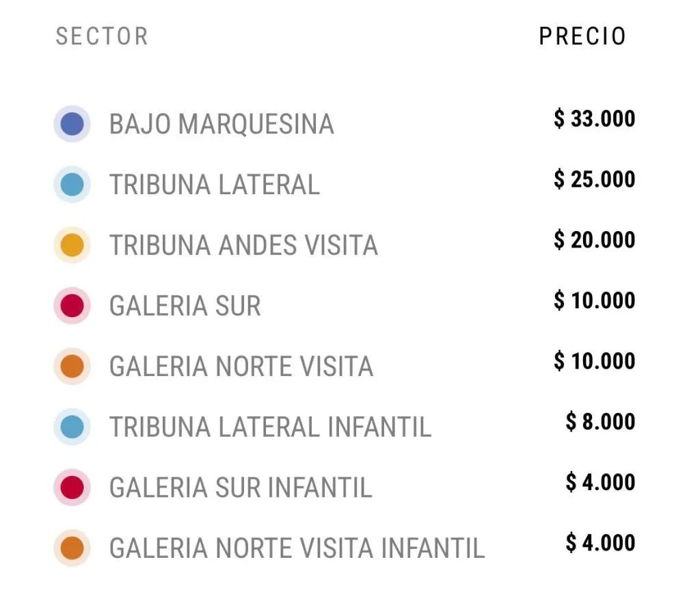This screenshot has width=700, height=603.
Task: Select the red Galeria Sur Infantil dot
Action: [72, 487]
